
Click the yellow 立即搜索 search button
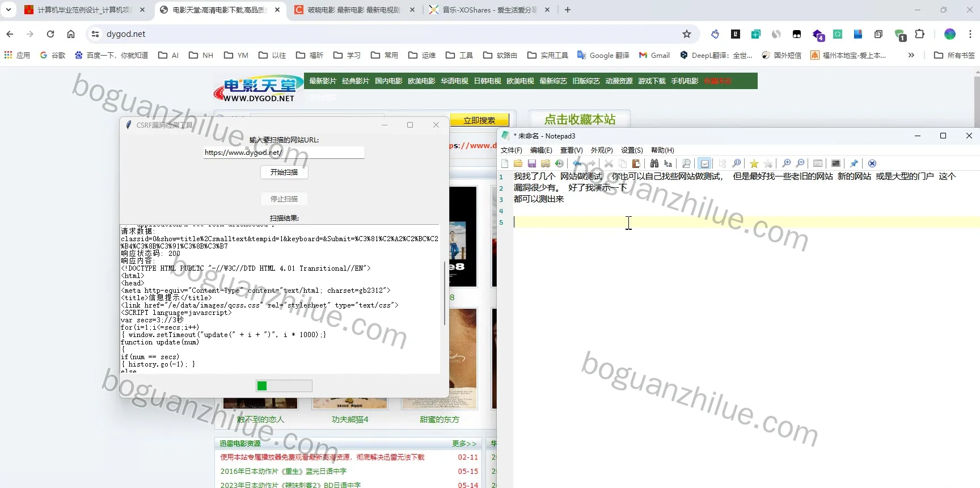coord(479,120)
